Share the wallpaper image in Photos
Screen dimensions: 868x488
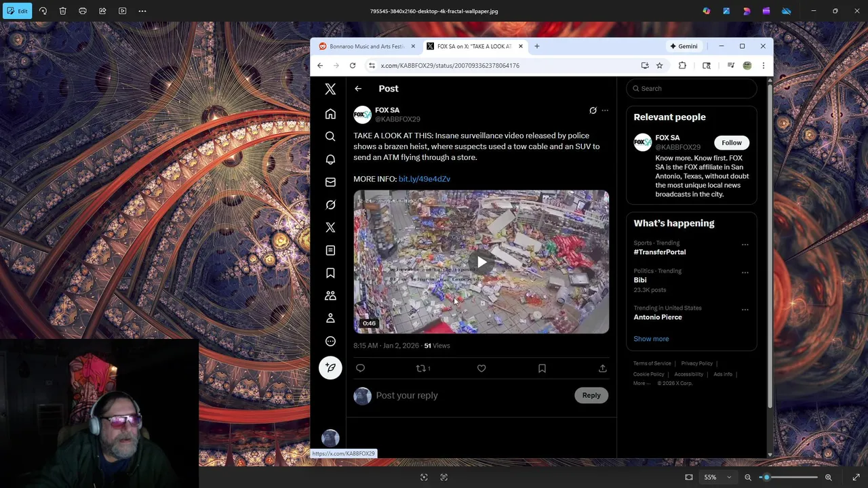tap(102, 11)
